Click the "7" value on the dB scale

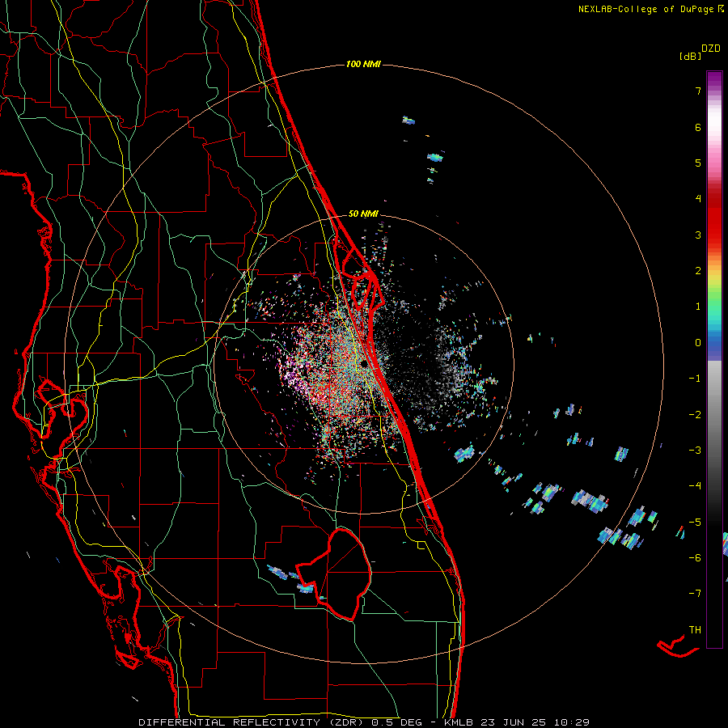[x=698, y=91]
